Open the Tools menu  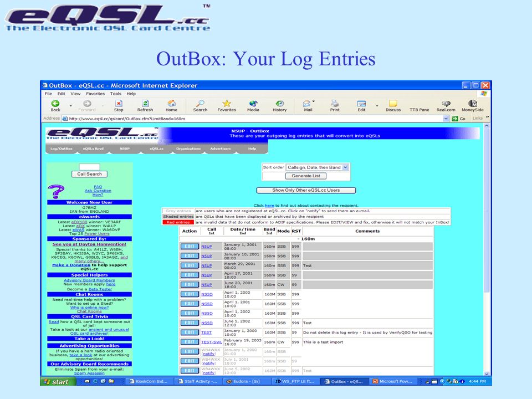pos(115,94)
